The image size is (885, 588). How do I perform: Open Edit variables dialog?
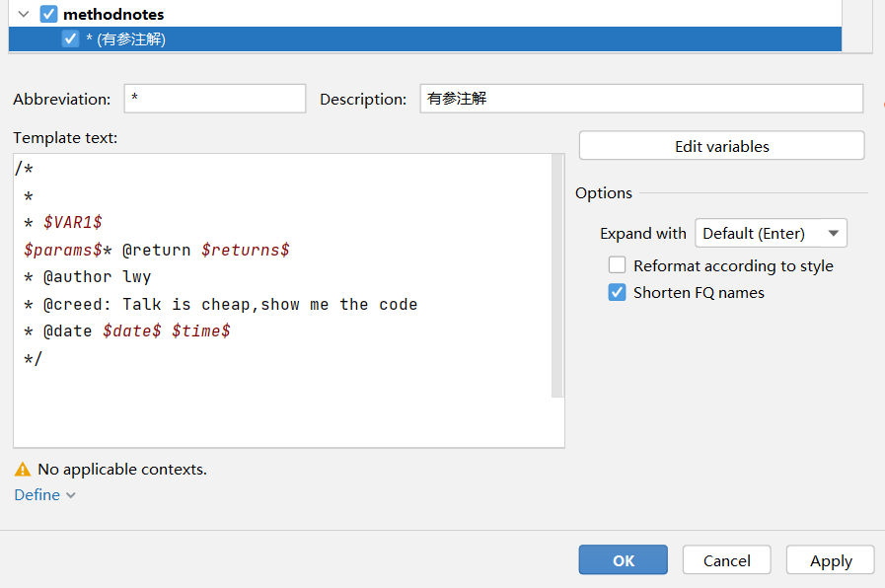coord(721,146)
